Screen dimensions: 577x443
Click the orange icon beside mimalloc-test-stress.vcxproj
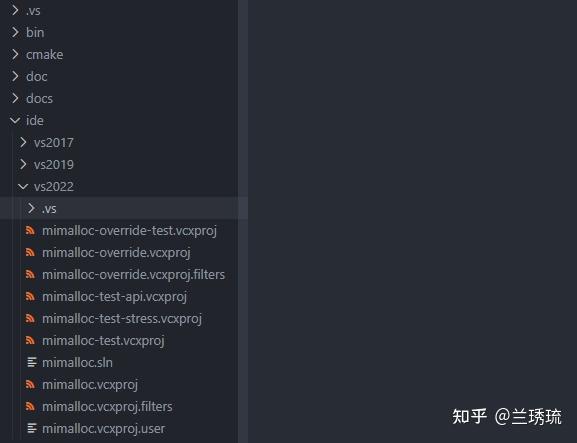point(30,319)
